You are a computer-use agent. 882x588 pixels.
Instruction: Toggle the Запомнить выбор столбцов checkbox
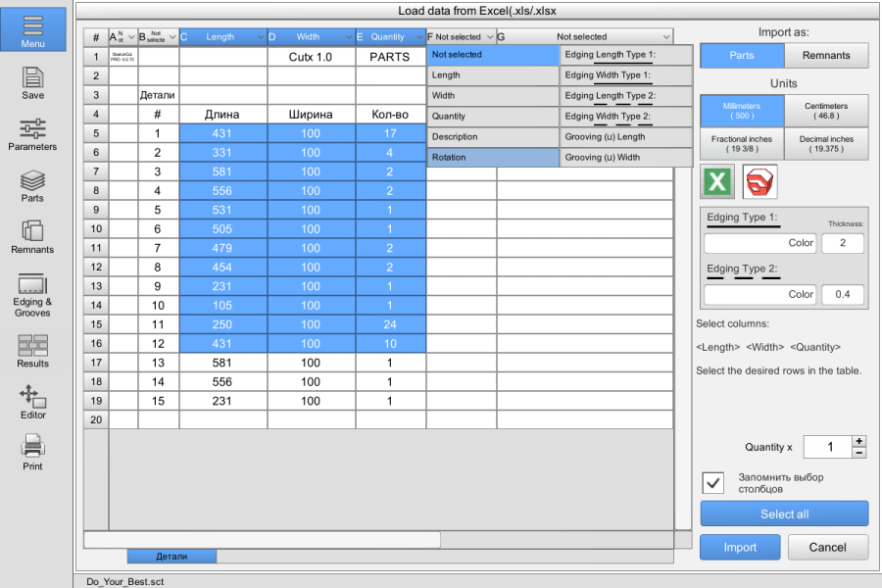pyautogui.click(x=713, y=483)
